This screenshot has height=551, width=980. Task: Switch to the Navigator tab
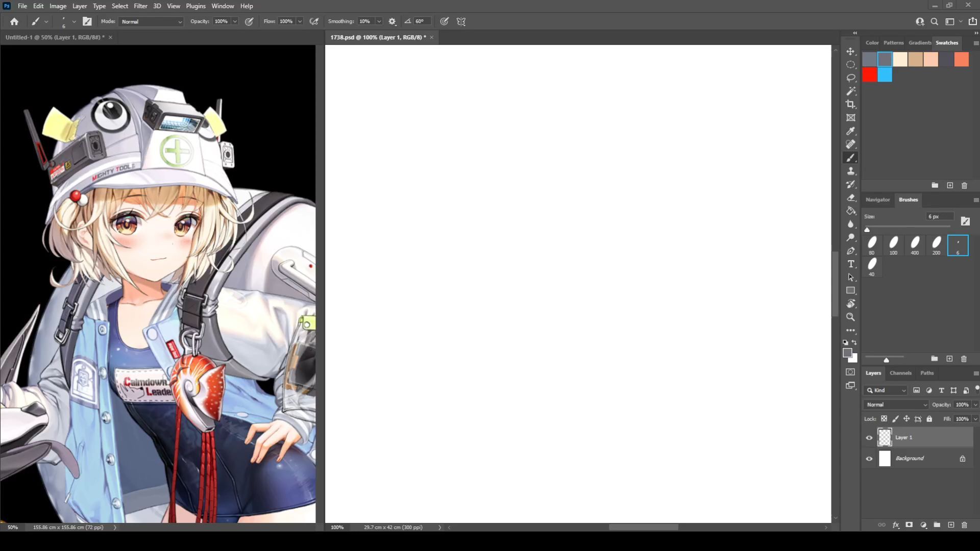tap(877, 199)
